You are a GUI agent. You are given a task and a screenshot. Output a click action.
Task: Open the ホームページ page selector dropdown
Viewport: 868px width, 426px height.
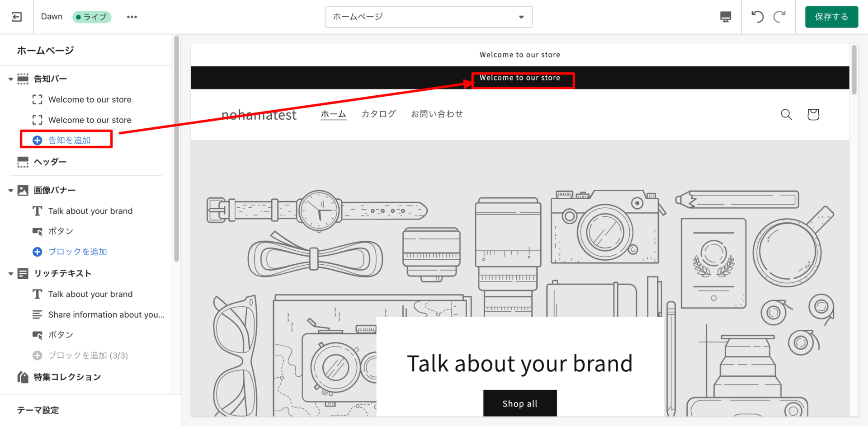coord(428,17)
